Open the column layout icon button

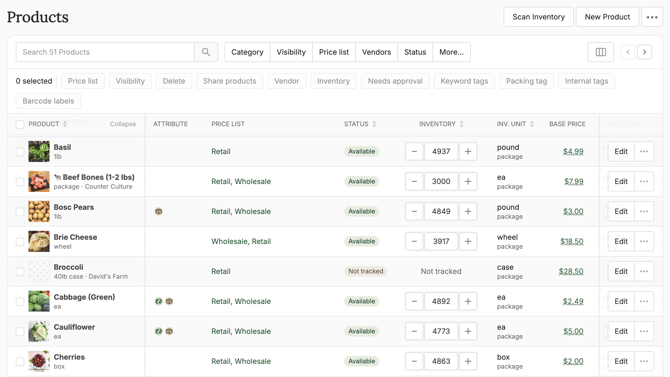pos(601,52)
